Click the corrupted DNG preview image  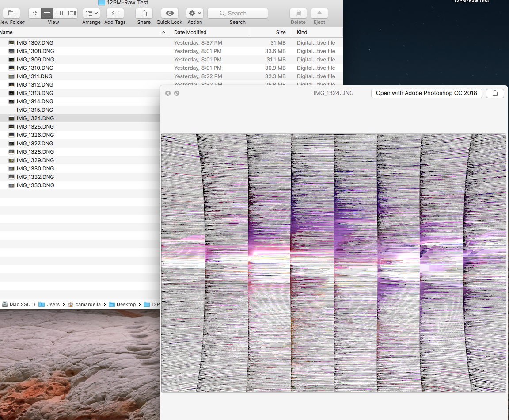334,263
